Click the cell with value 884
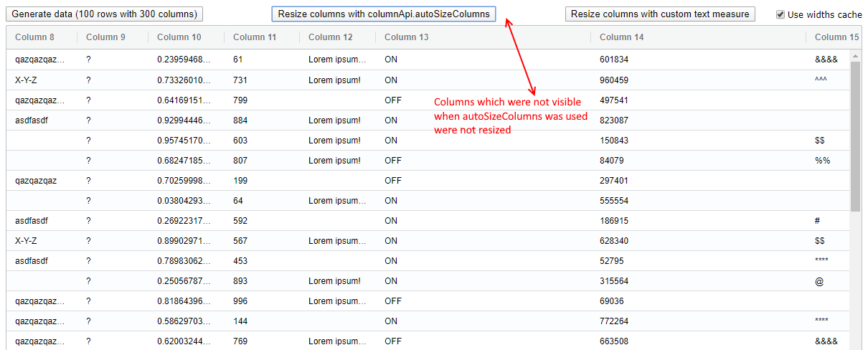The width and height of the screenshot is (868, 350). pyautogui.click(x=241, y=120)
